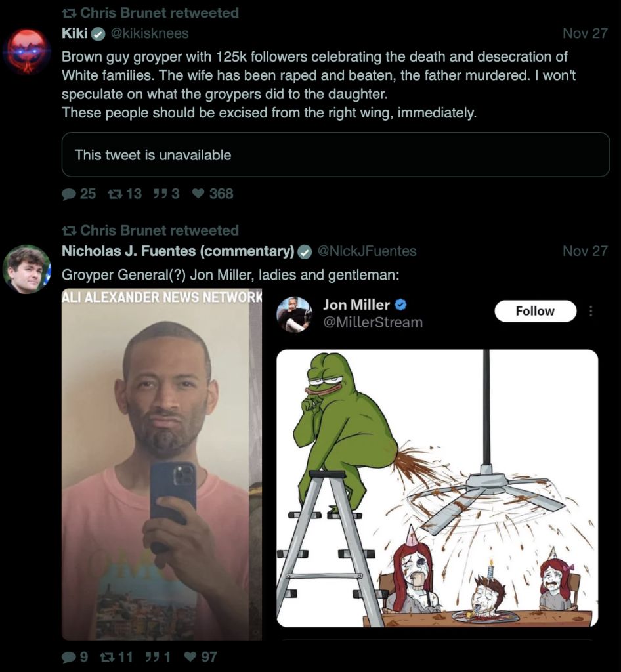
Task: Click the Kiki display name
Action: coord(75,33)
